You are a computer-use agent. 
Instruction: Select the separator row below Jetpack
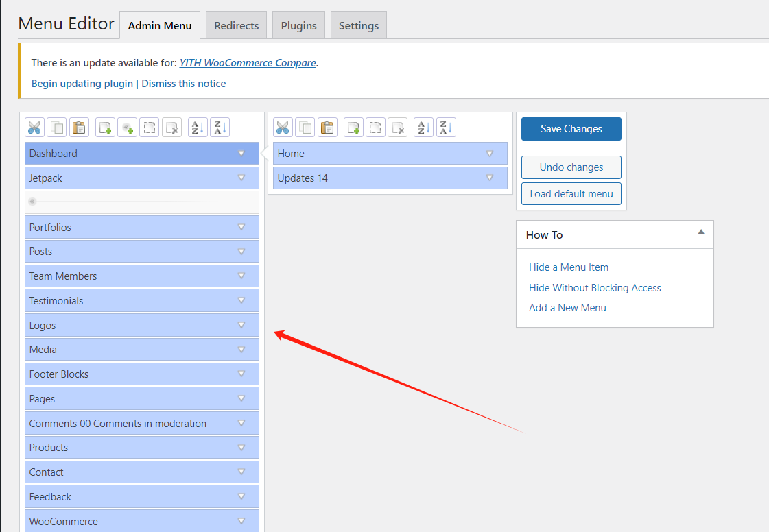tap(142, 202)
